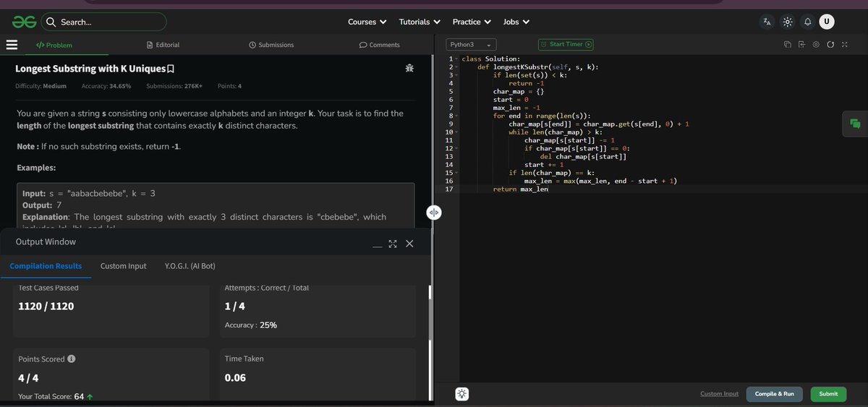Reset the code with refresh icon
This screenshot has height=407, width=868.
coord(830,45)
